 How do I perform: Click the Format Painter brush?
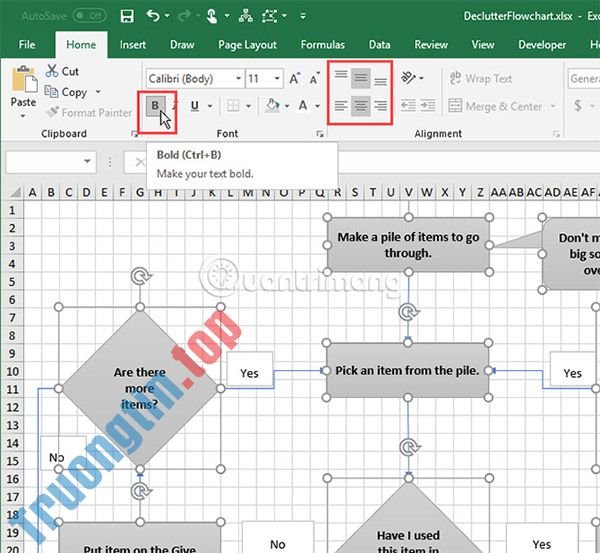[x=52, y=112]
